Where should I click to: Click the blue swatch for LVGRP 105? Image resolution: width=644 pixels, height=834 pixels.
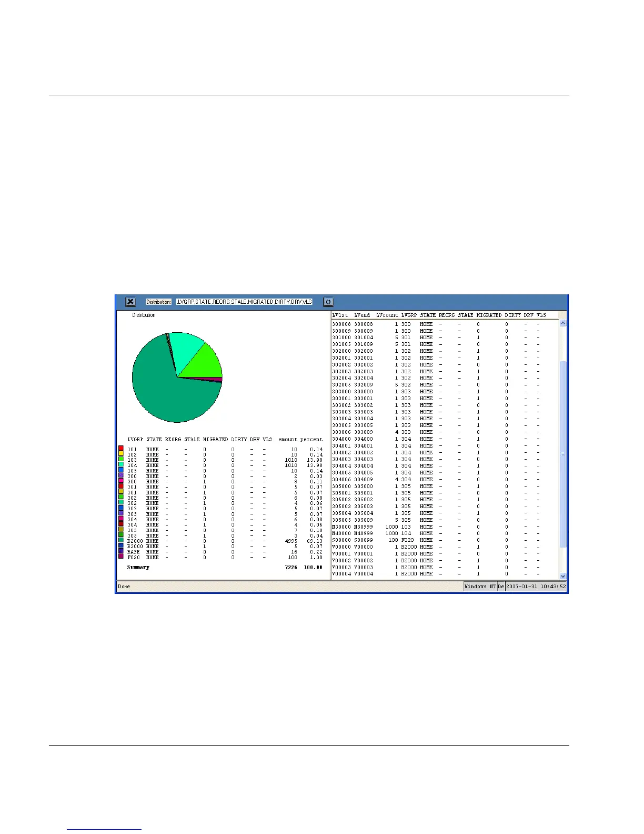point(121,471)
